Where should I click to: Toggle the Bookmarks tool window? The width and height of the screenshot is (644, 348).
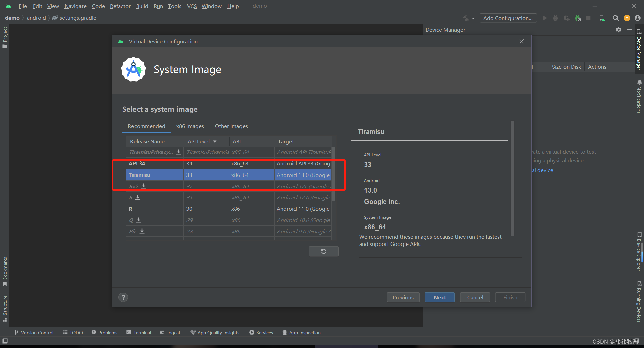point(5,272)
